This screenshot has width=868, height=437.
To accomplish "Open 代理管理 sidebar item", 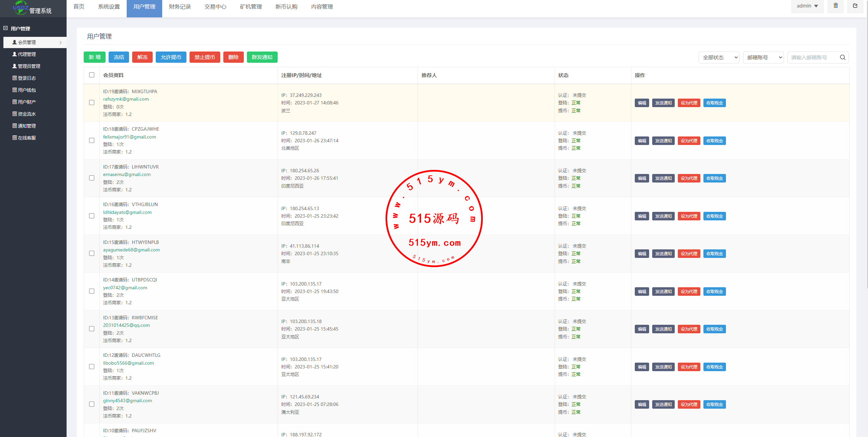I will 27,54.
